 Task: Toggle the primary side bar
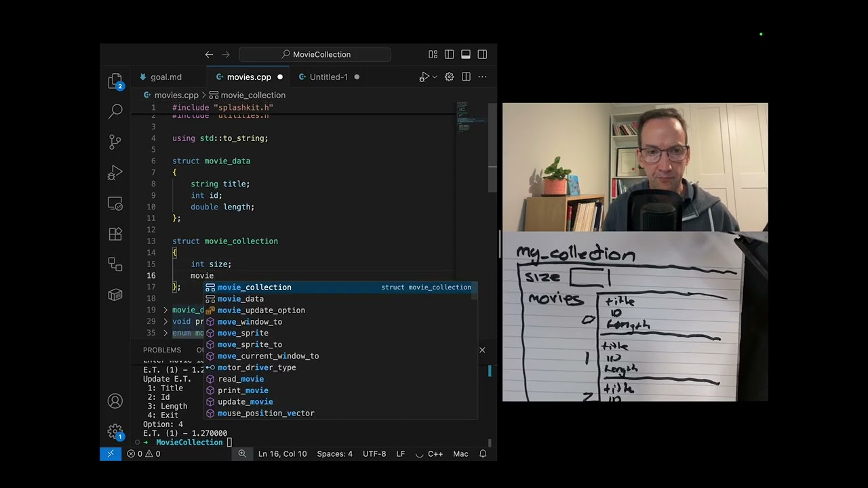coord(450,54)
